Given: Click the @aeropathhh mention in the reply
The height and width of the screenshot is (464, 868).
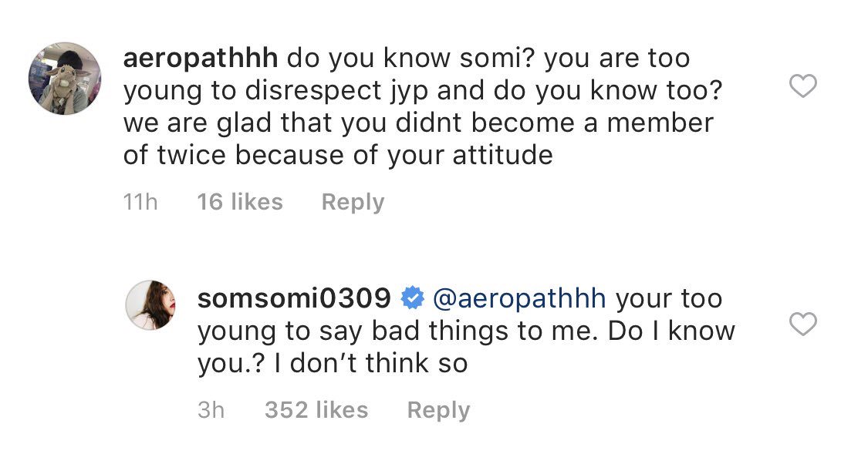Looking at the screenshot, I should coord(520,298).
